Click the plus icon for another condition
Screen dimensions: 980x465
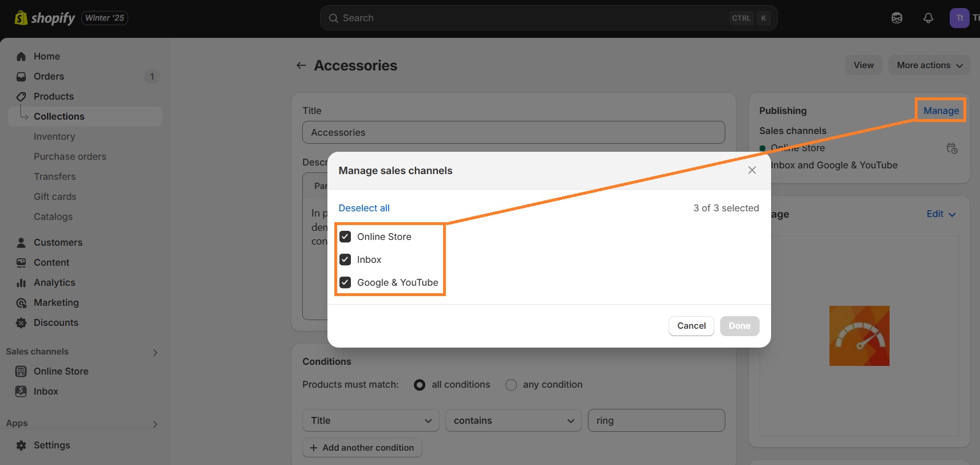314,448
